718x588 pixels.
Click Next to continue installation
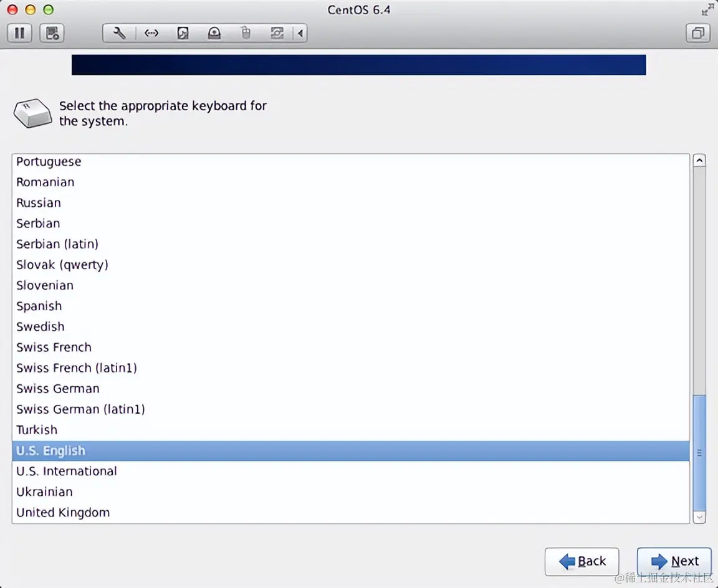click(x=674, y=561)
